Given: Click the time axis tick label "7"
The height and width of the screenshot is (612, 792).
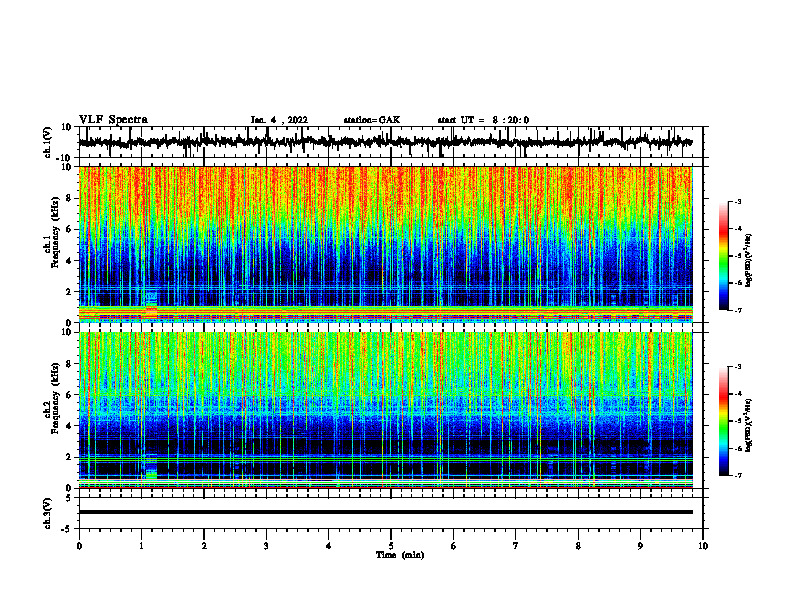Looking at the screenshot, I should click(x=516, y=546).
